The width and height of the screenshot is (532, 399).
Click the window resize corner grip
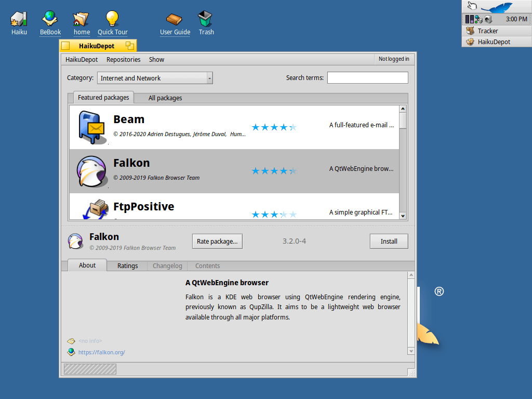point(411,373)
